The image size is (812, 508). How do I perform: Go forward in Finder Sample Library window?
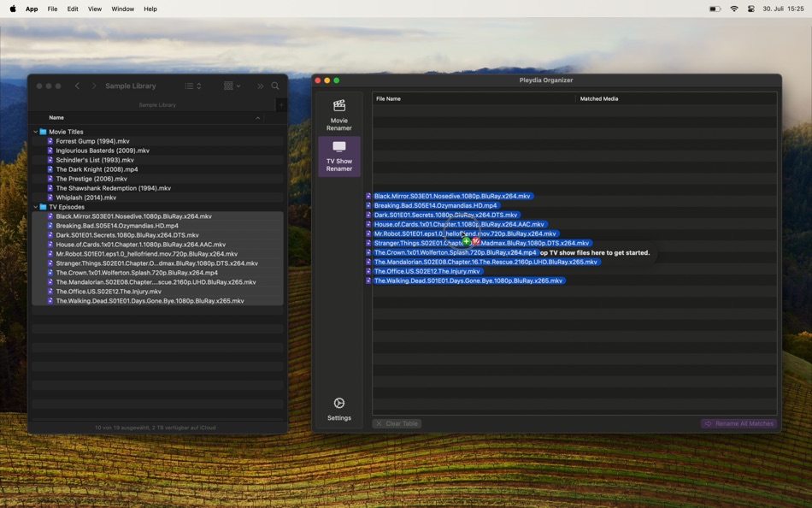click(x=94, y=86)
